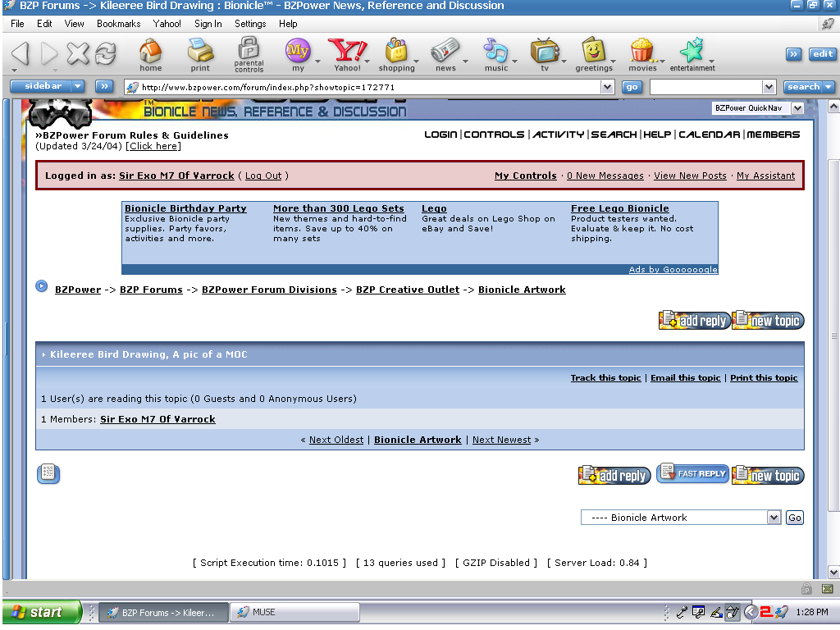
Task: Open the search button dropdown
Action: pos(829,87)
